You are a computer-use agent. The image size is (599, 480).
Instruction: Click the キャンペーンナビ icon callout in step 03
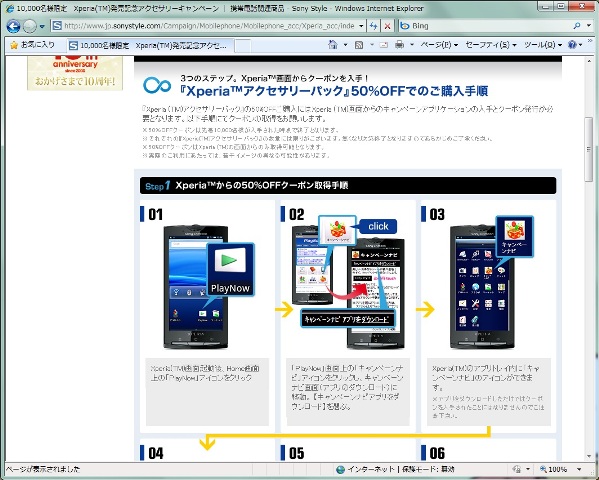(x=515, y=237)
